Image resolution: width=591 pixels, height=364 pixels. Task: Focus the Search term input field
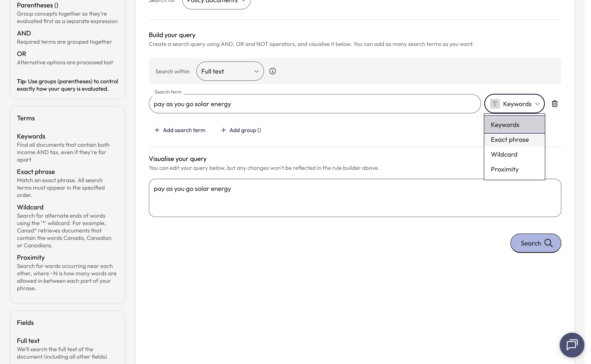(x=314, y=104)
